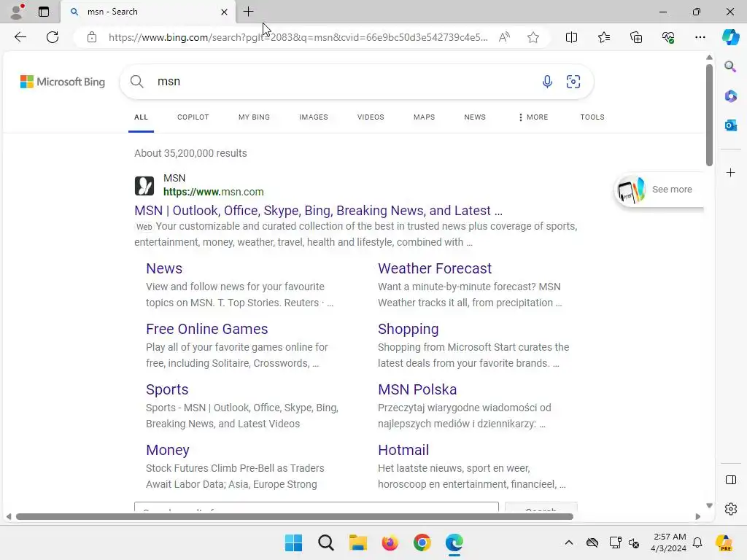This screenshot has height=560, width=747.
Task: Open tab actions menu icon
Action: [x=43, y=12]
